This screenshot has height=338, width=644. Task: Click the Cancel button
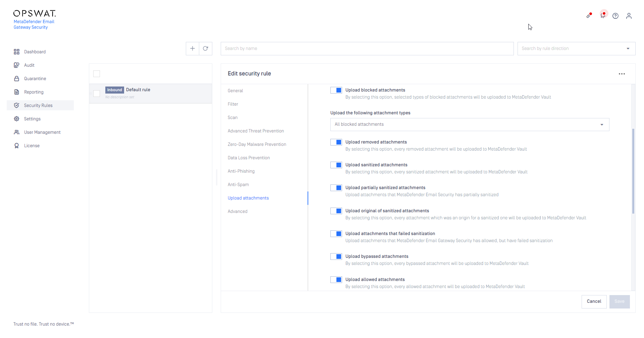pyautogui.click(x=594, y=301)
